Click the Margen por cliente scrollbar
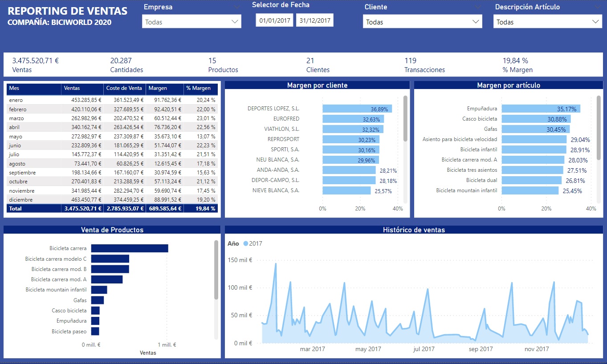The height and width of the screenshot is (364, 607). [405, 119]
